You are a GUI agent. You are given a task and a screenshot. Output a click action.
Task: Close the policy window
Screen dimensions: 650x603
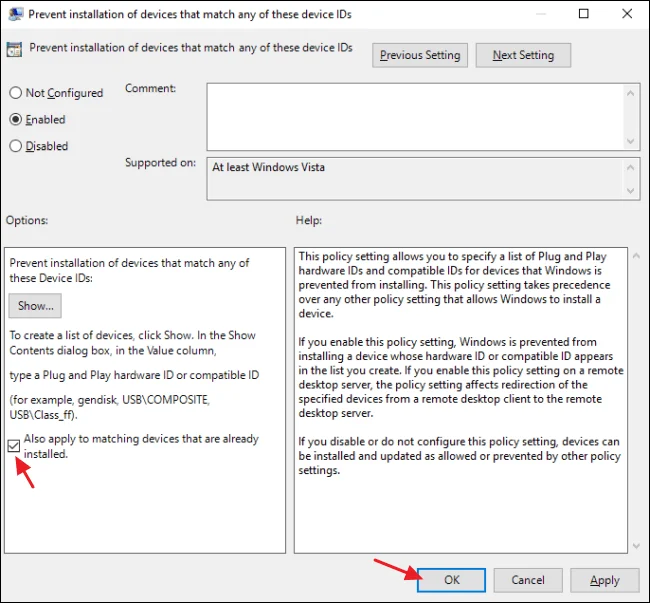click(x=627, y=14)
